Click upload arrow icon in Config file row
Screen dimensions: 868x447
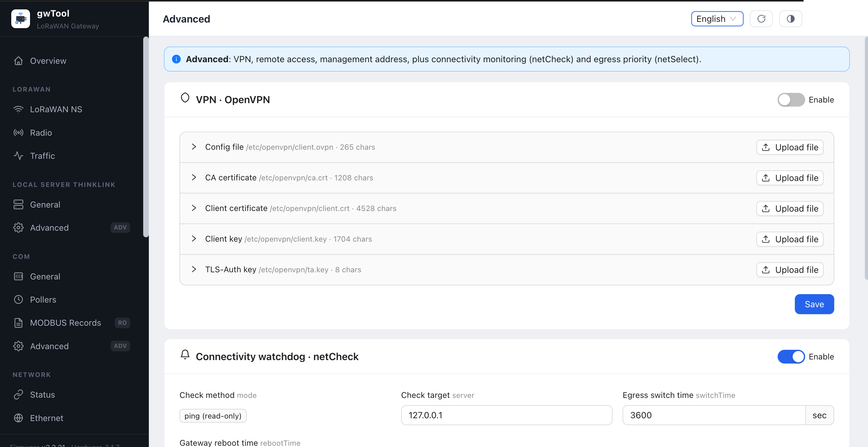tap(766, 147)
